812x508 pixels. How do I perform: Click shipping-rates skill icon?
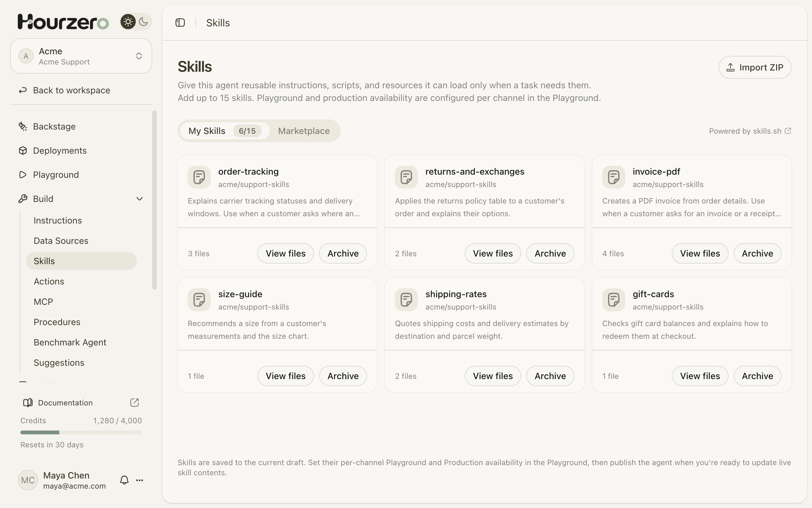click(406, 300)
